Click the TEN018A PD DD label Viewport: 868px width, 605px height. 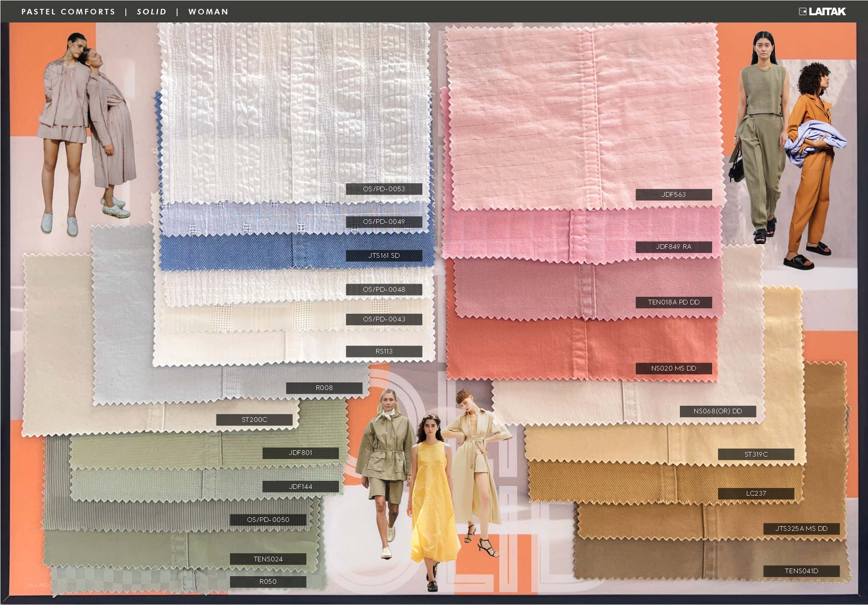(x=674, y=302)
